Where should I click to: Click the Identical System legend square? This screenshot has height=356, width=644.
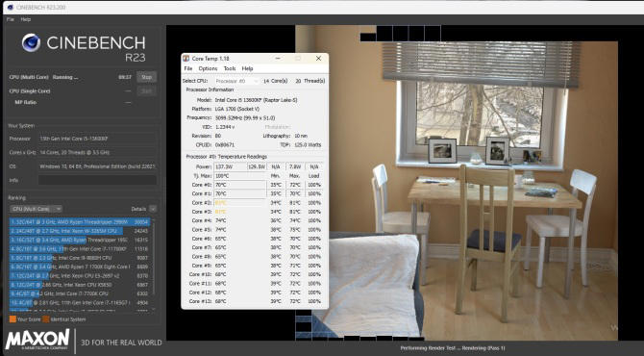(x=46, y=319)
